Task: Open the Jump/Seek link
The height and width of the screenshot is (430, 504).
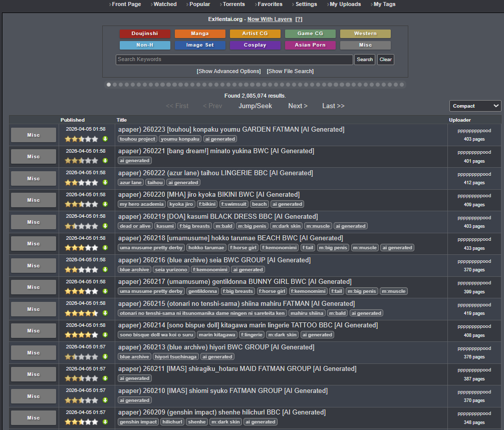Action: pos(255,106)
